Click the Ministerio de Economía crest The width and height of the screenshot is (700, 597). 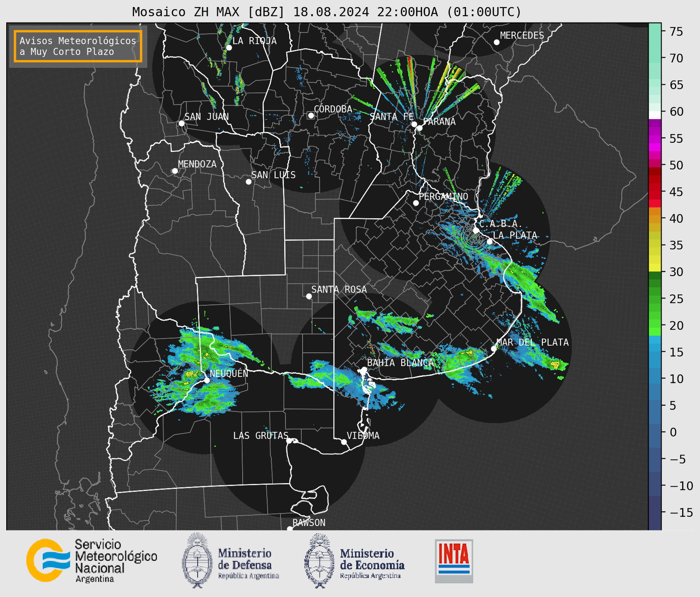319,560
